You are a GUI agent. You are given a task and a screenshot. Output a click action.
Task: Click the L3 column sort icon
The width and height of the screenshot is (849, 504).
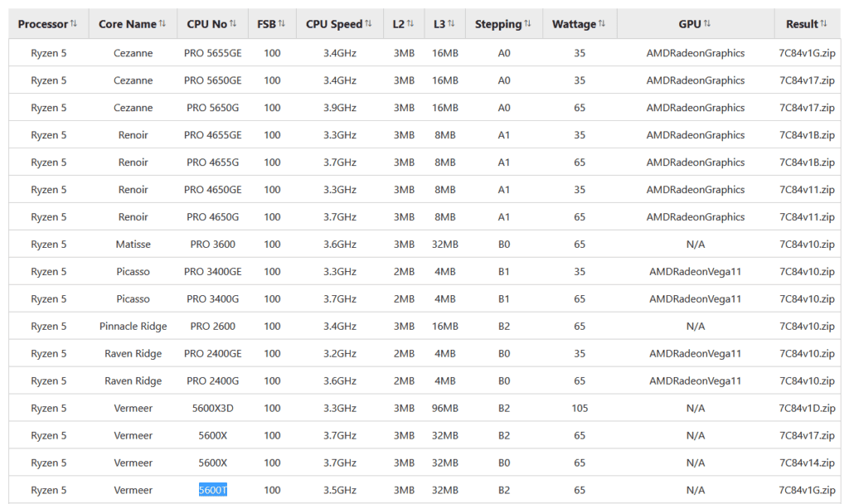451,24
